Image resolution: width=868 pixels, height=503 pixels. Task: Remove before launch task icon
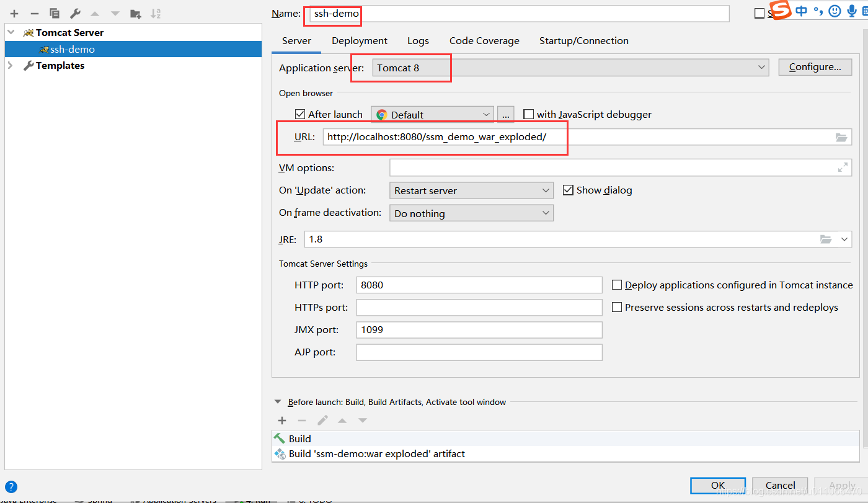(302, 421)
